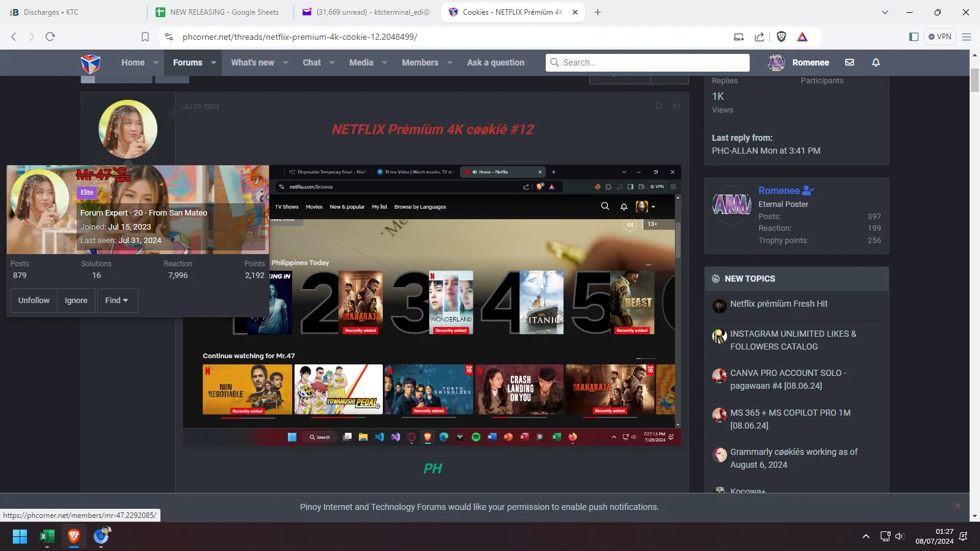Screen dimensions: 980x551
Task: Expand the Home dropdown arrow
Action: tap(156, 62)
